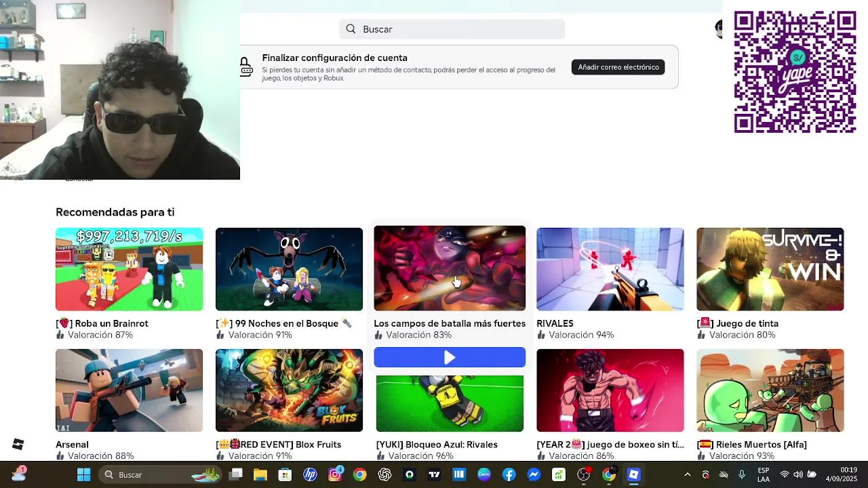The image size is (868, 488).
Task: Click the Roba un Brainrot title link
Action: (x=102, y=323)
